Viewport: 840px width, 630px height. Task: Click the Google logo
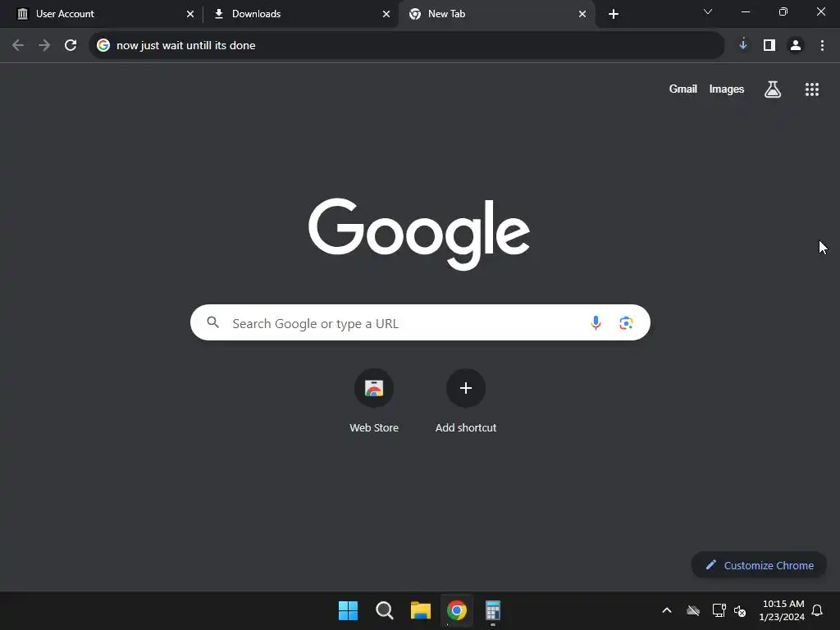(x=419, y=234)
